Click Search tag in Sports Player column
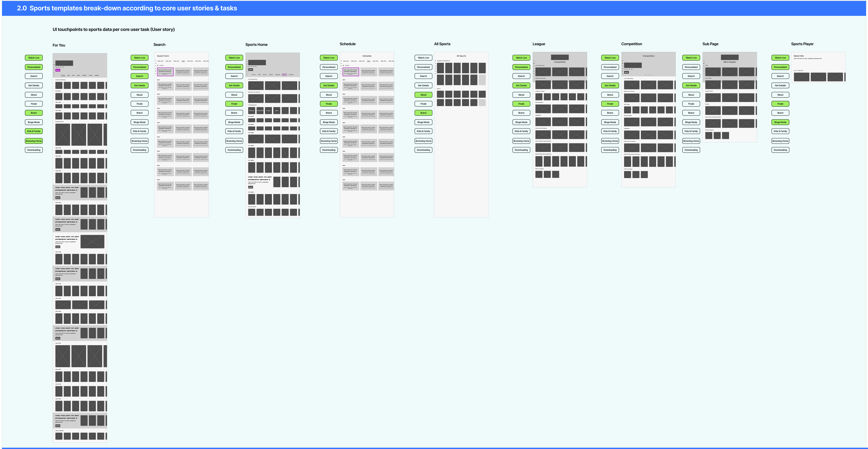This screenshot has height=449, width=868. pyautogui.click(x=780, y=76)
